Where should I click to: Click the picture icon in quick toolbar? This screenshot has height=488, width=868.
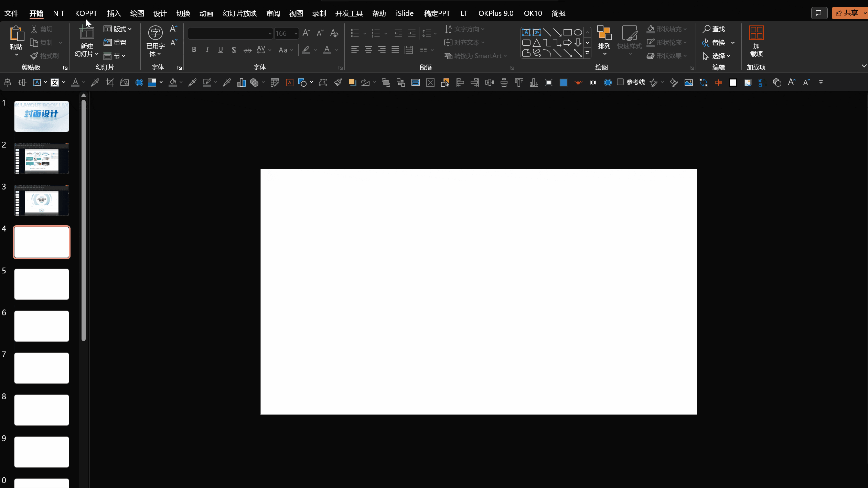689,82
